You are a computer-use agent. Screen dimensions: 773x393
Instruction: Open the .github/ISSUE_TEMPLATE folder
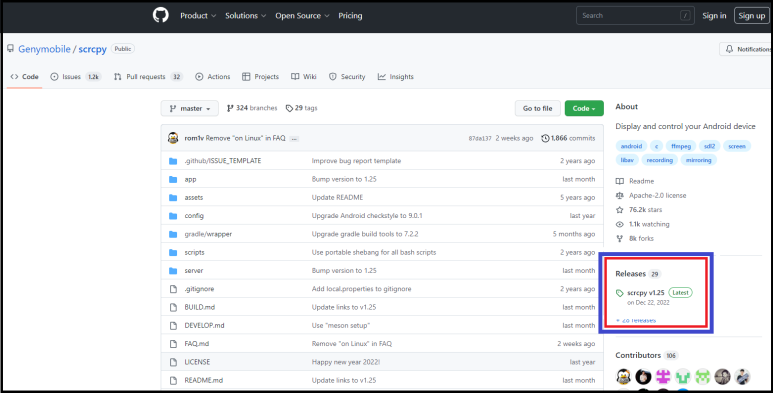coord(223,161)
